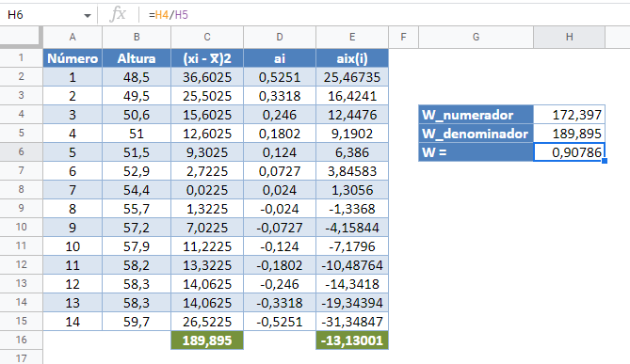Select cell with Altura 55,7
This screenshot has width=630, height=364.
pyautogui.click(x=137, y=209)
